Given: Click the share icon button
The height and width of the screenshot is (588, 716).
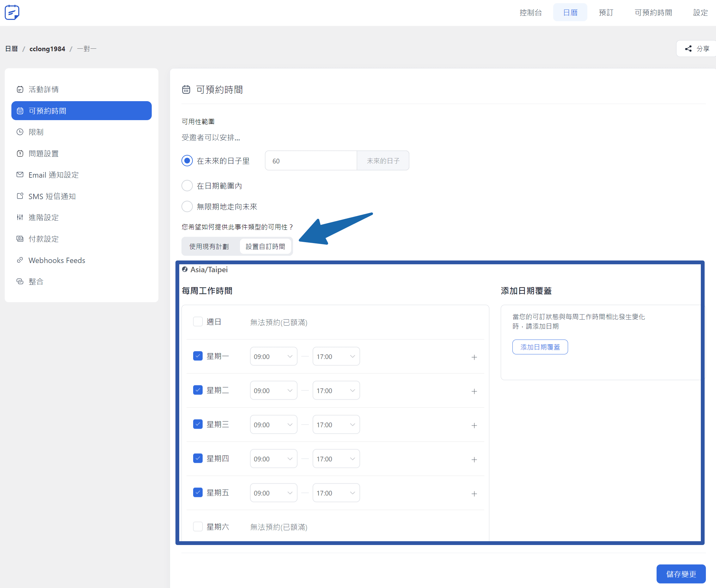Looking at the screenshot, I should (x=688, y=49).
